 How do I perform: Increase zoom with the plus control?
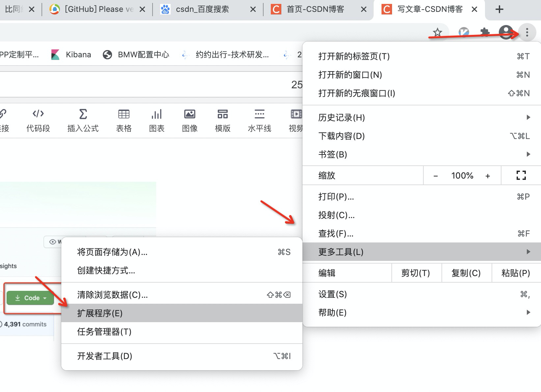488,175
